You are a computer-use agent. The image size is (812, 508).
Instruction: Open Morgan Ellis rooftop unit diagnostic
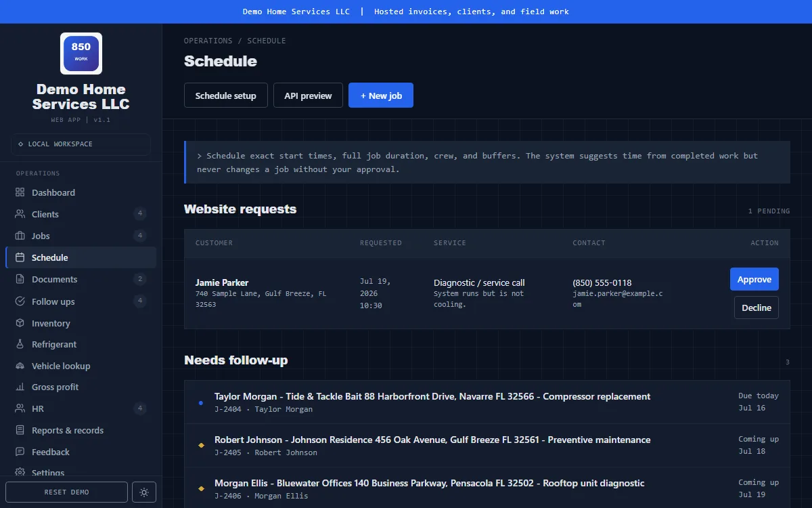click(x=487, y=488)
